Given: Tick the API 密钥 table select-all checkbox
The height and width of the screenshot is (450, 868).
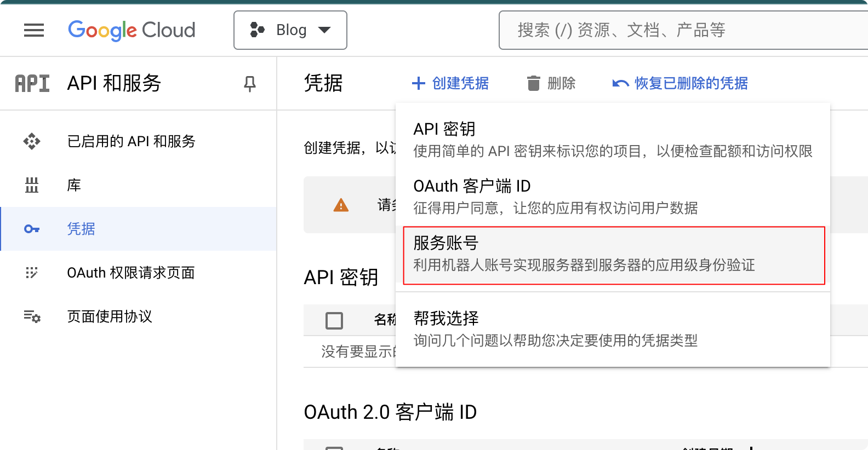Looking at the screenshot, I should point(334,320).
